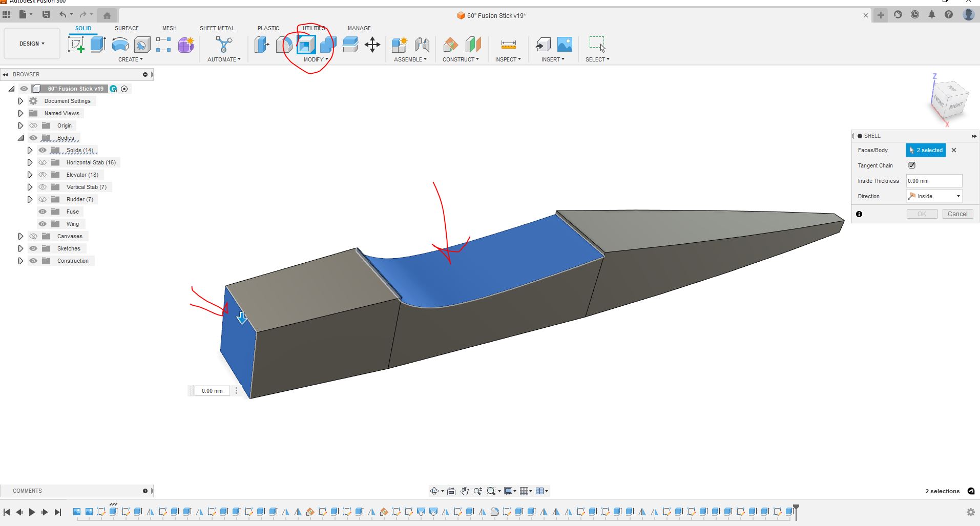Hide the Fuse body folder
The image size is (980, 526).
tap(43, 212)
